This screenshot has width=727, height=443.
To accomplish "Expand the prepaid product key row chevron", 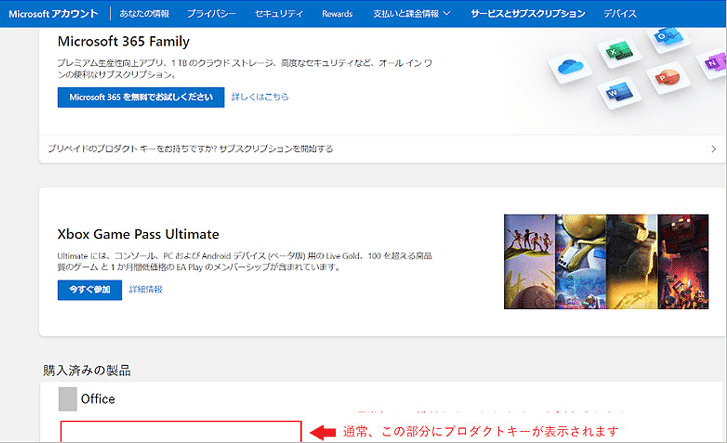I will 713,149.
